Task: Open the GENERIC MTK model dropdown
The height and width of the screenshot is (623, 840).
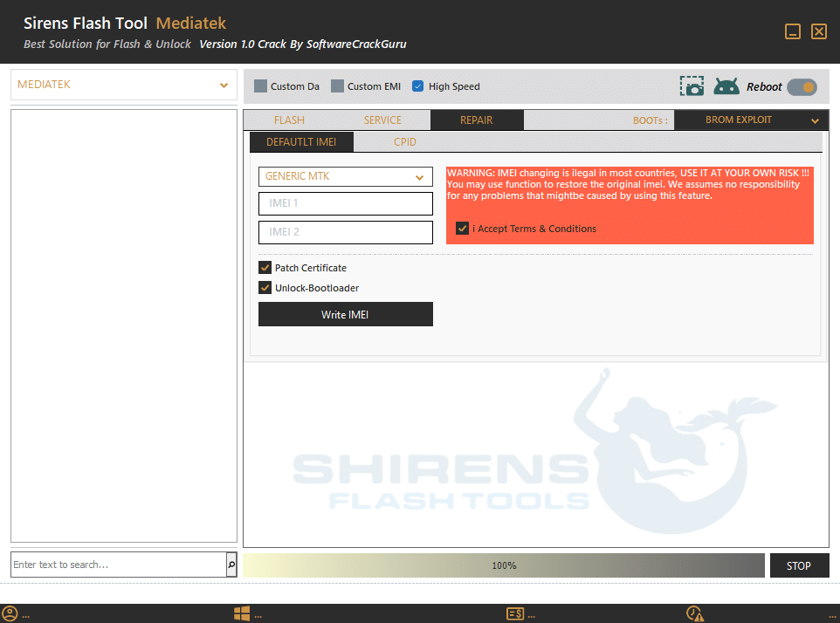Action: tap(345, 176)
